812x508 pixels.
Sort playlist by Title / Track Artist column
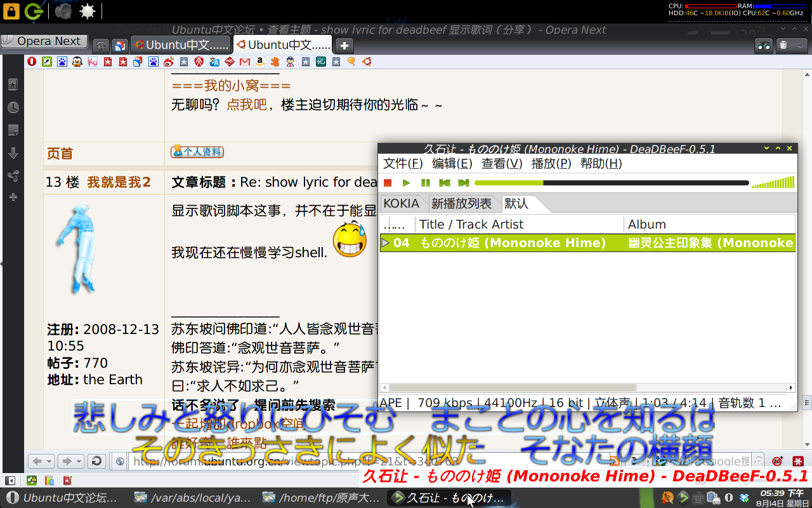click(519, 224)
